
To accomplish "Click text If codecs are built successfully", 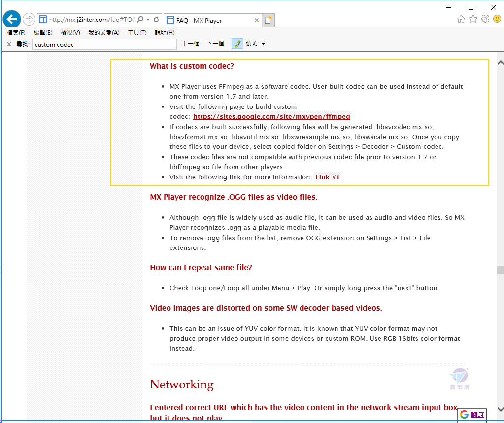I will pyautogui.click(x=314, y=137).
